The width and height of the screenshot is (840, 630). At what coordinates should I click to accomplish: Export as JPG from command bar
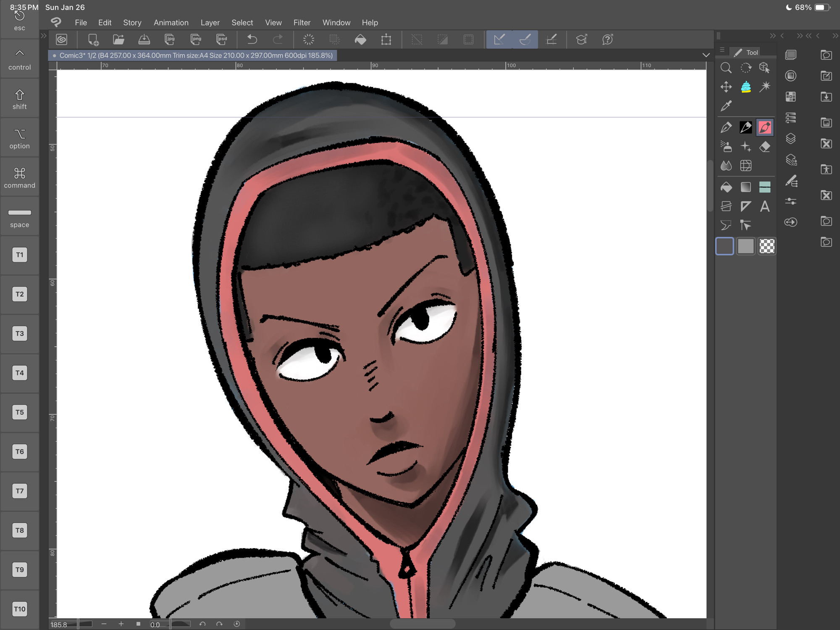pos(170,40)
